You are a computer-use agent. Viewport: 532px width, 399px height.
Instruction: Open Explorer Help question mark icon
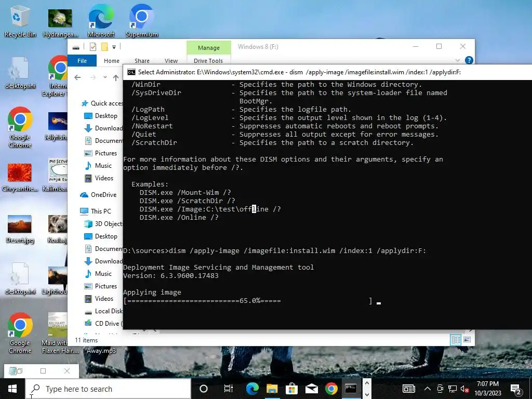469,60
